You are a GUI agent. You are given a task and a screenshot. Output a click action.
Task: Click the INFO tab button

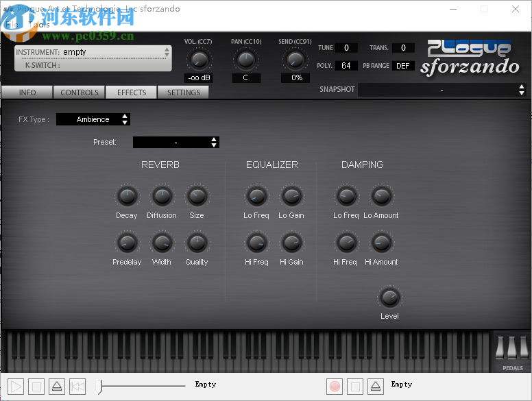click(27, 93)
